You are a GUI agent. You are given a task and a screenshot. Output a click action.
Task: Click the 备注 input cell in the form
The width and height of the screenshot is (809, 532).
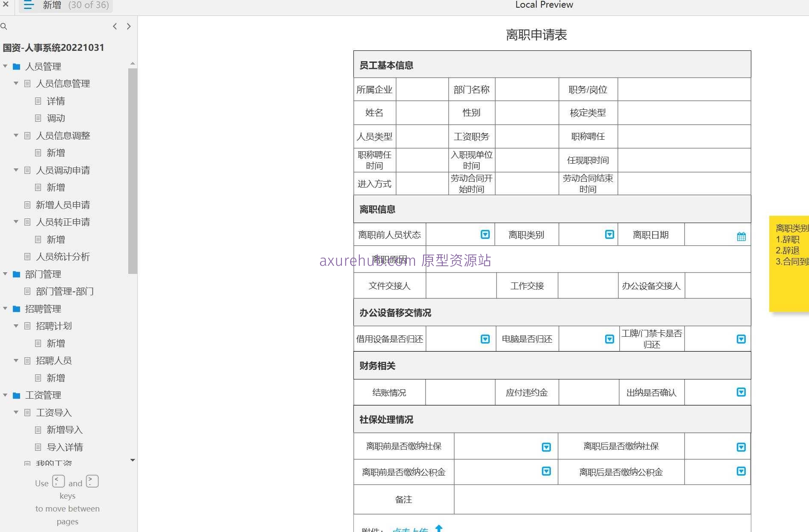(x=602, y=499)
